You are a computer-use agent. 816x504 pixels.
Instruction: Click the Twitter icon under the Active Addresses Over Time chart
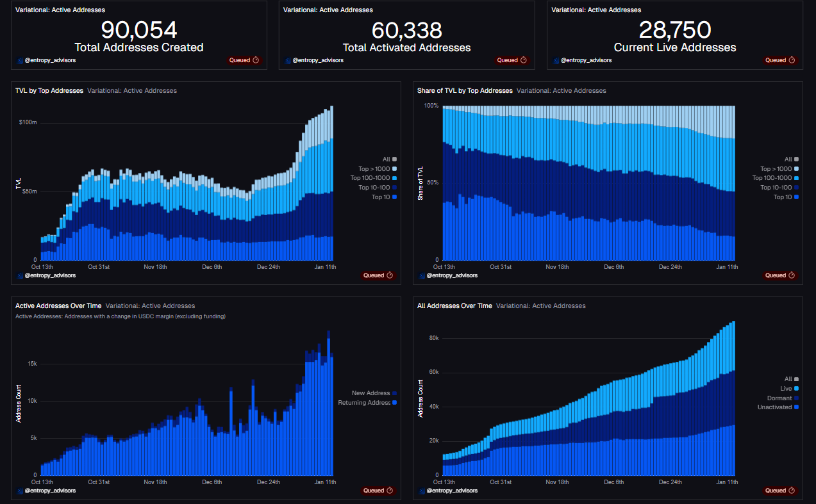pos(19,490)
